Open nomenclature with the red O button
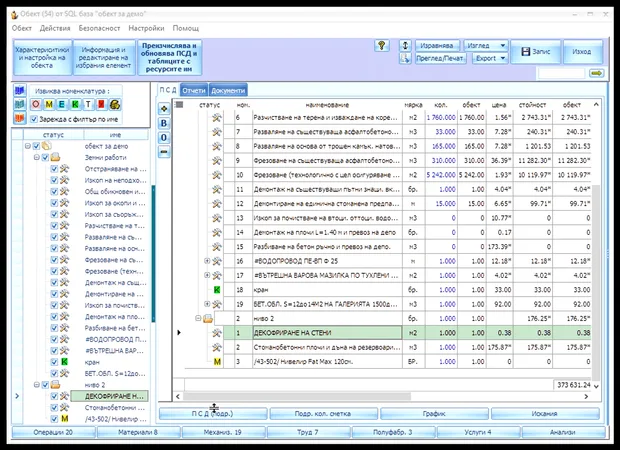Image resolution: width=620 pixels, height=450 pixels. point(36,104)
